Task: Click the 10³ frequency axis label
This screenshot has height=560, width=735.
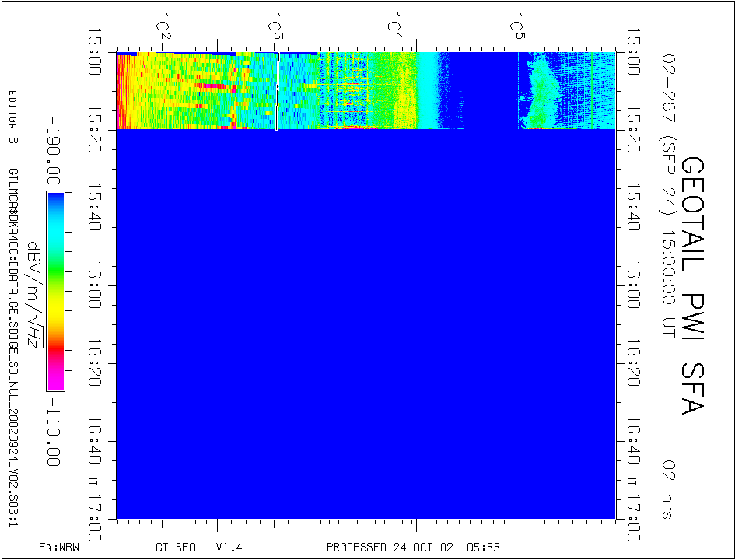Action: click(275, 24)
